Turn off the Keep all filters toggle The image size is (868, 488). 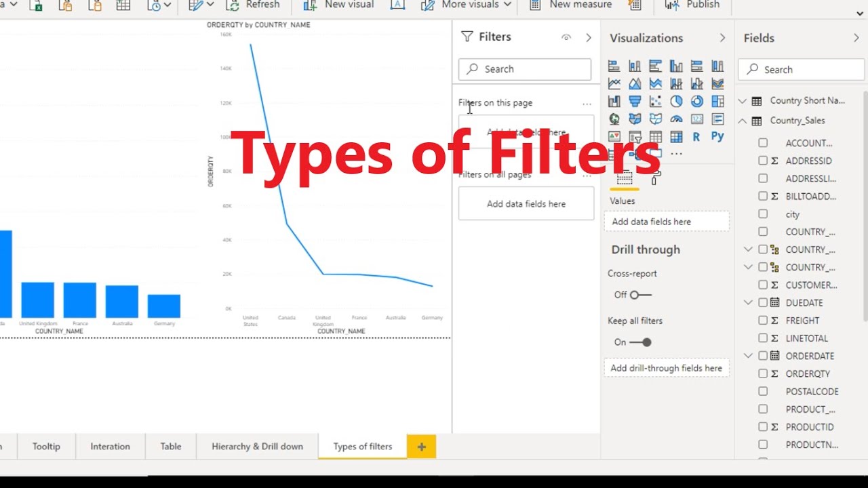tap(640, 342)
